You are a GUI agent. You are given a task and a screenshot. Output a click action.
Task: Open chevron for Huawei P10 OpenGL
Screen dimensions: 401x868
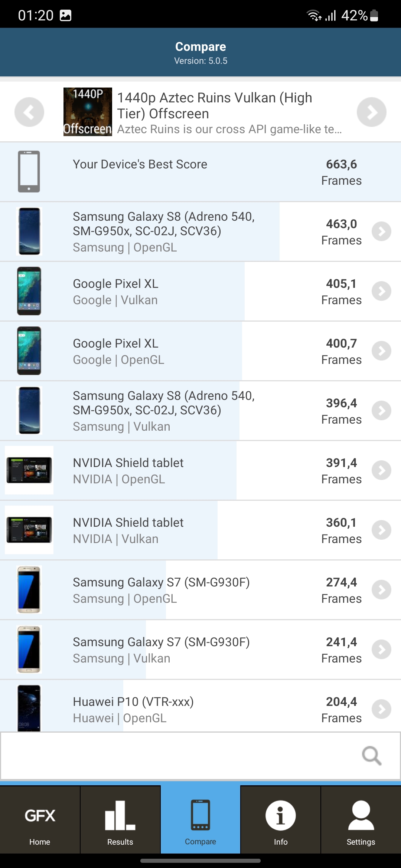point(381,709)
